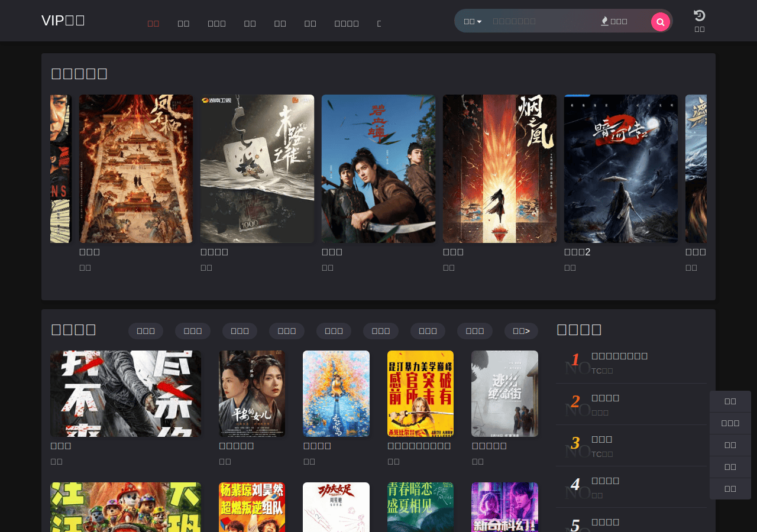Open the fiery palace poster

tap(136, 168)
